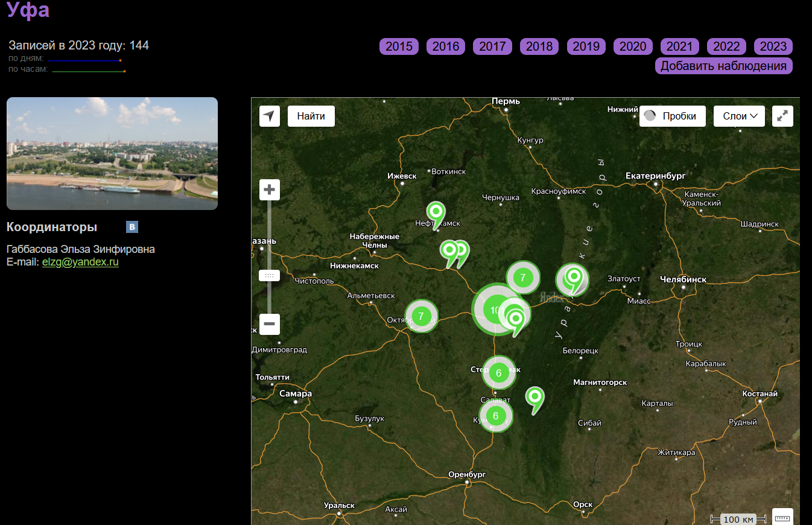Viewport: 812px width, 525px height.
Task: Click the zoom slider handle
Action: (x=270, y=275)
